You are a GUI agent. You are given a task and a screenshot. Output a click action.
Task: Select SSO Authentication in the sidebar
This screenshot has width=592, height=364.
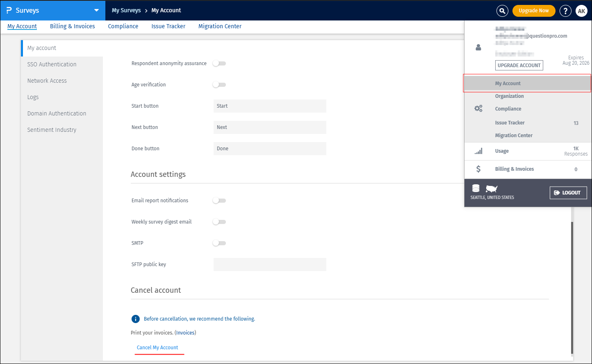(52, 64)
